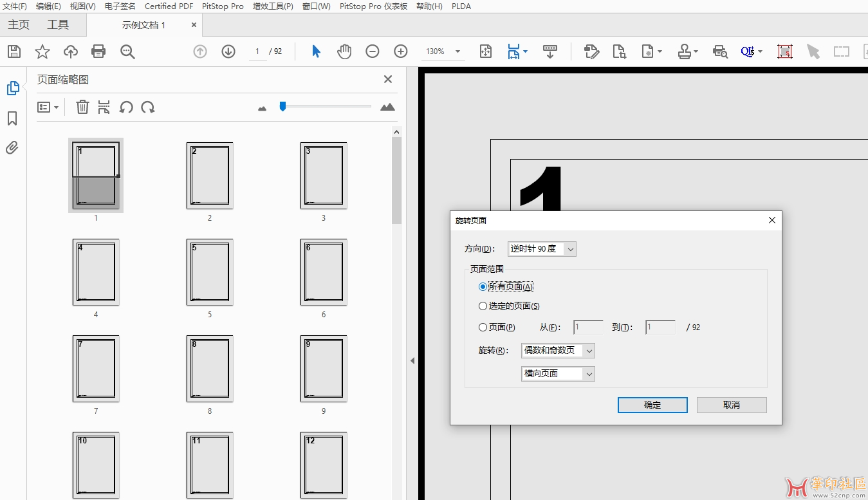This screenshot has height=500, width=868.
Task: Open the thumbnail panel options dropdown
Action: pyautogui.click(x=48, y=107)
